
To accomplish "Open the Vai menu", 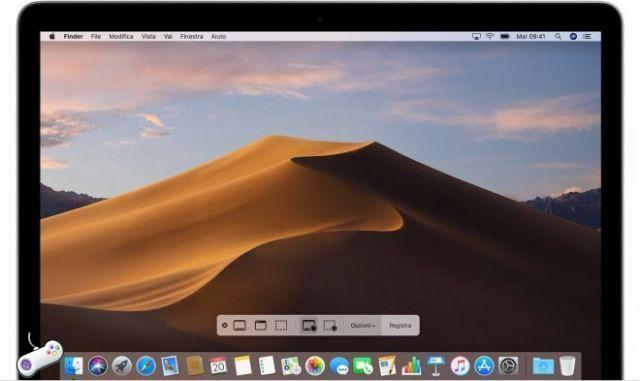I will click(168, 36).
